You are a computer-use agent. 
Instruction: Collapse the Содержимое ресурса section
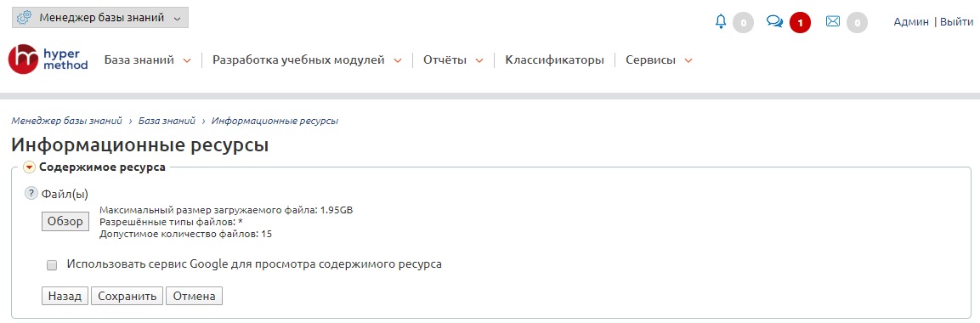30,167
